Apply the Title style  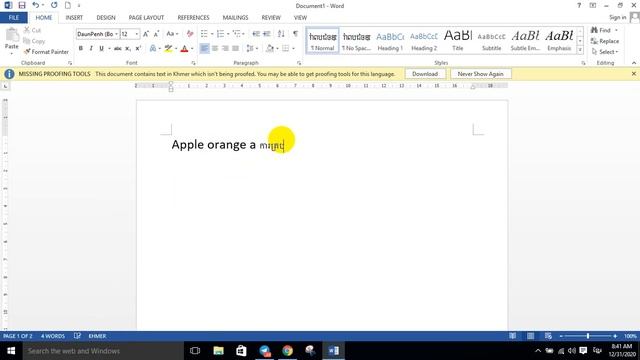(458, 41)
